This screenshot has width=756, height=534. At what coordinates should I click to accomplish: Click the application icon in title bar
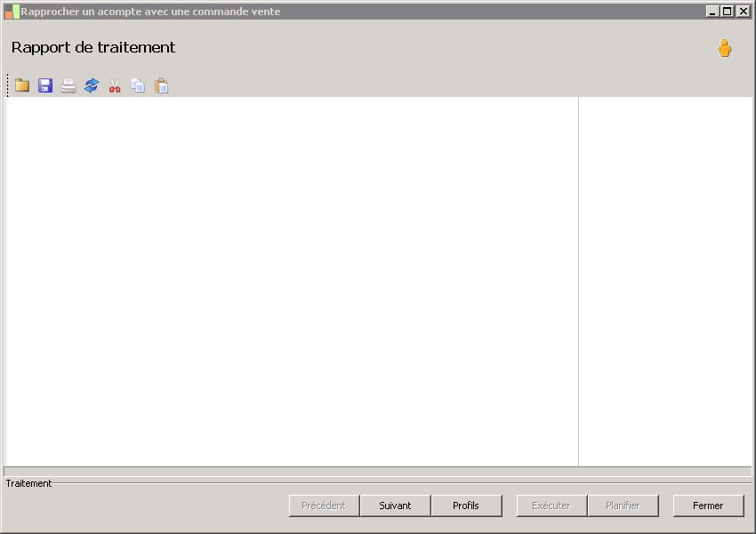12,12
